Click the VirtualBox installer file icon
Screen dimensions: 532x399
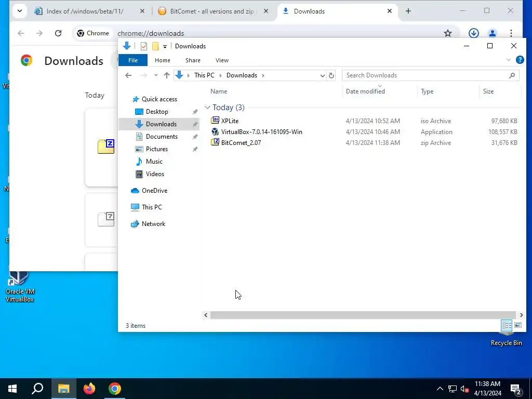[x=215, y=131]
